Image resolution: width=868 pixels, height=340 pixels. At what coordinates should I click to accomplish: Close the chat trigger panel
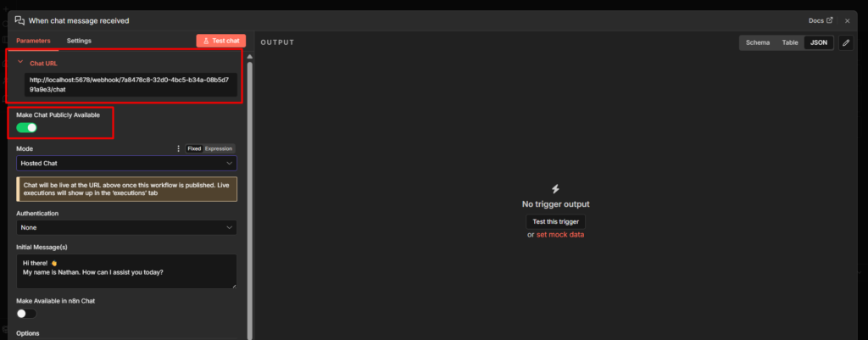847,21
